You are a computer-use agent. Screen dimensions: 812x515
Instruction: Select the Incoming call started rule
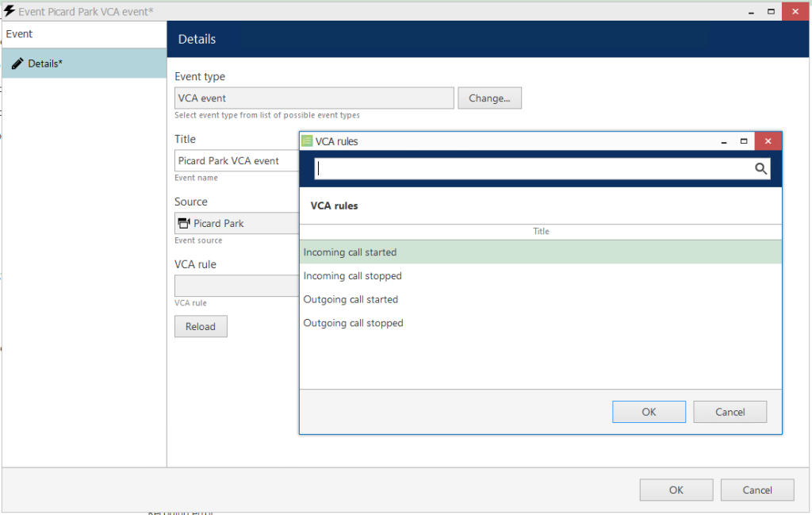tap(541, 252)
